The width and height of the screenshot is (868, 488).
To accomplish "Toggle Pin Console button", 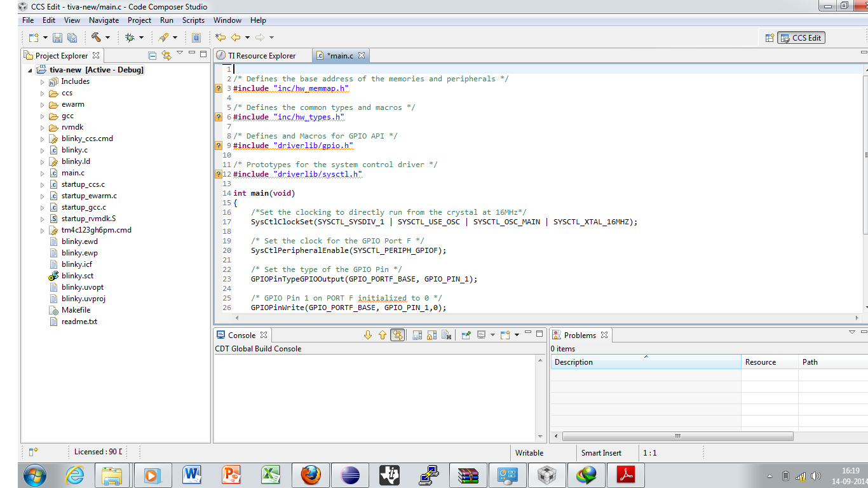I will 466,335.
